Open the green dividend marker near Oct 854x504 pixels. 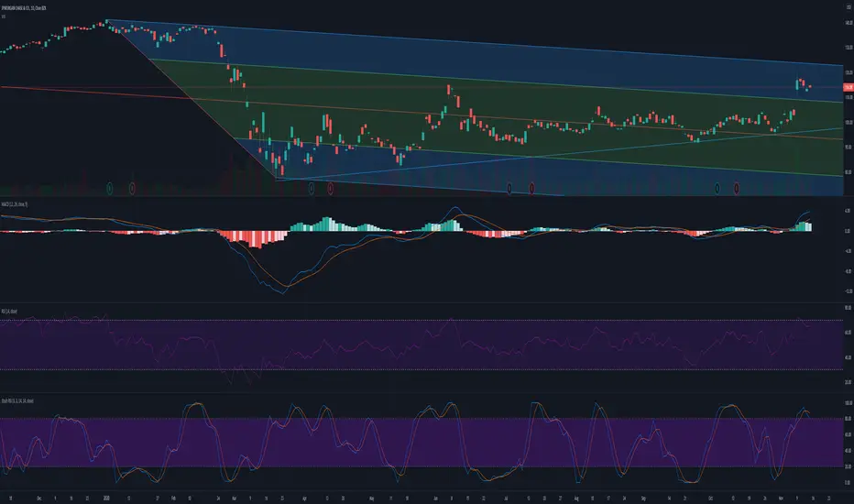(717, 189)
